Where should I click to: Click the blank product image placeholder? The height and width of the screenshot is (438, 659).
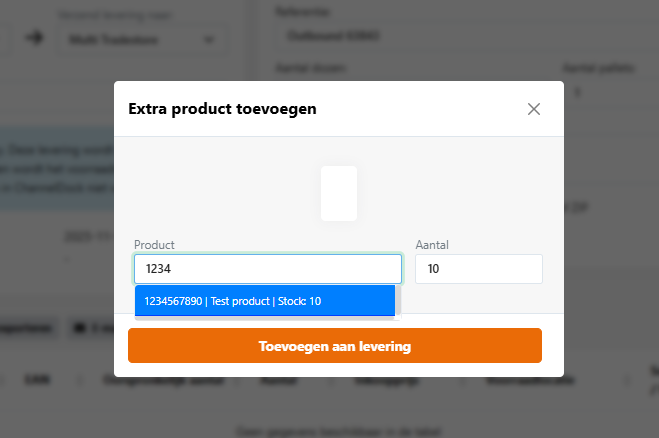(x=339, y=193)
